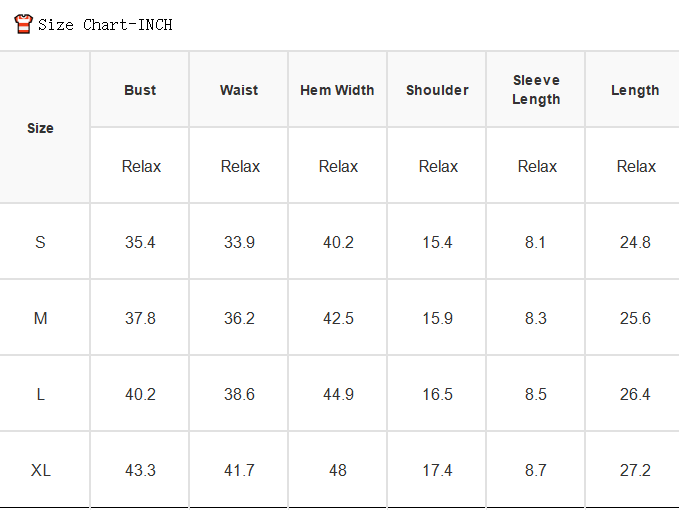Click the Hem Width column header
The image size is (679, 510).
[337, 90]
